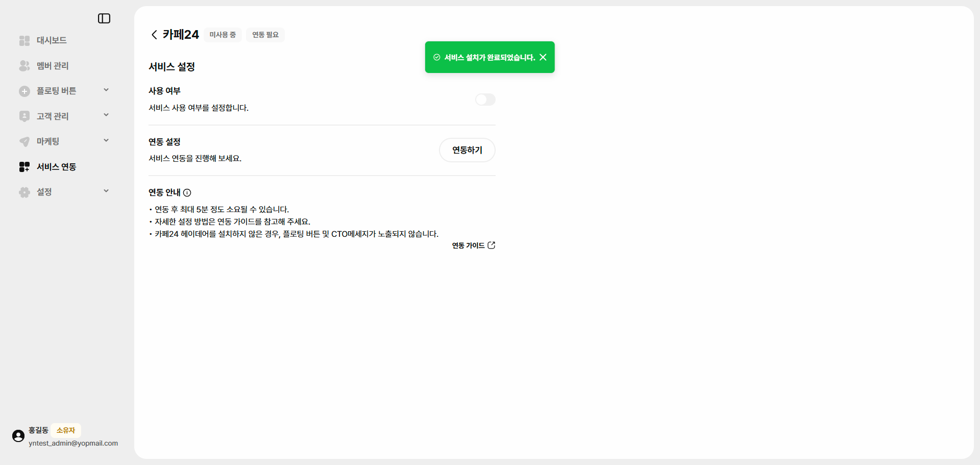
Task: Click the 사용 여부 label
Action: 164,91
